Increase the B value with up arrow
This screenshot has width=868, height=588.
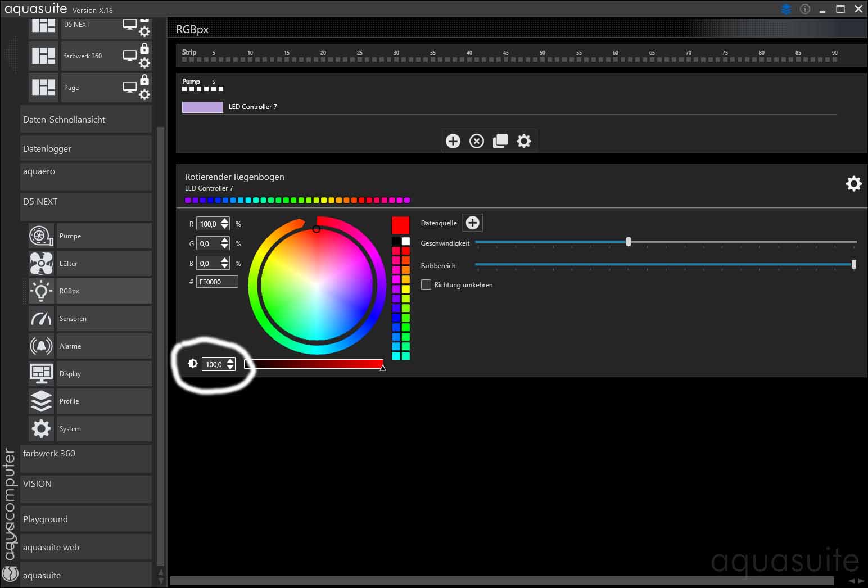pyautogui.click(x=225, y=260)
